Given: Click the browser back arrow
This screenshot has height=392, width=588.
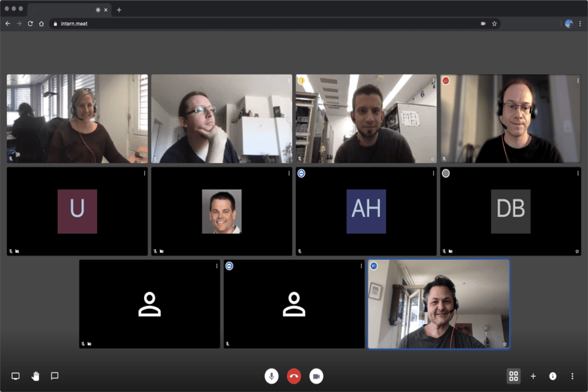Looking at the screenshot, I should click(x=8, y=24).
